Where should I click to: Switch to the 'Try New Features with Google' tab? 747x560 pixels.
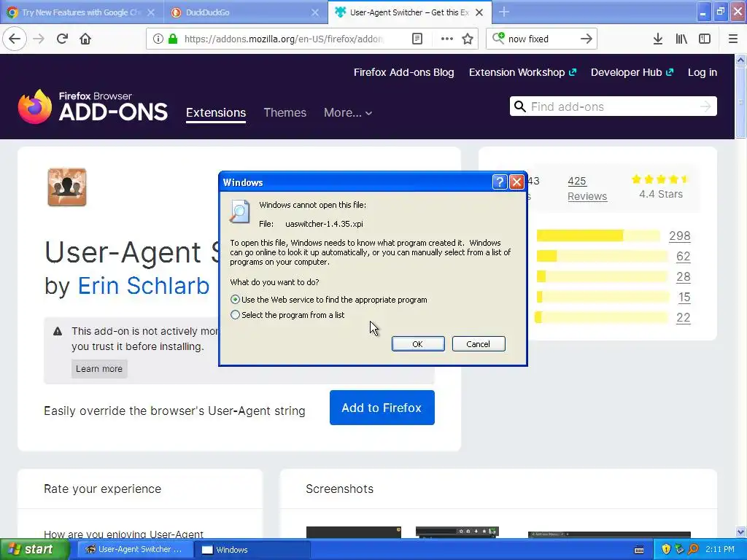click(82, 12)
